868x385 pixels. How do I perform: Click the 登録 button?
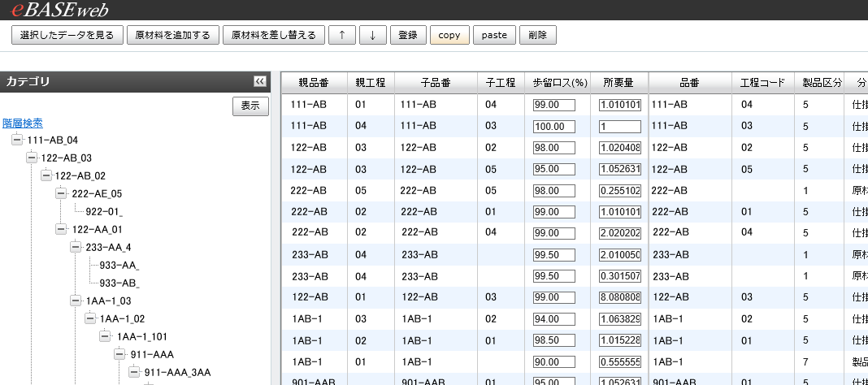408,35
